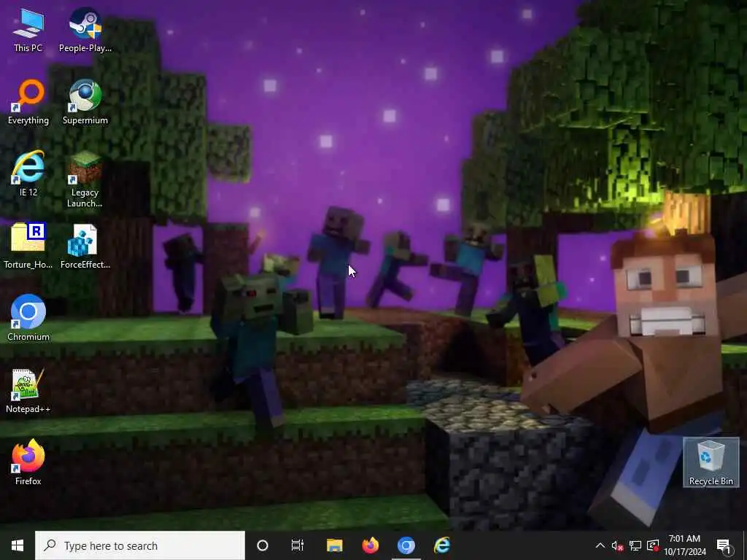The image size is (747, 560).
Task: Open the Windows Start menu
Action: coord(18,545)
